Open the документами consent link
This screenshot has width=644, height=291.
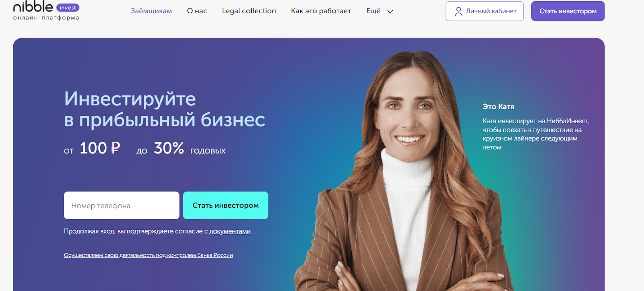(x=230, y=231)
